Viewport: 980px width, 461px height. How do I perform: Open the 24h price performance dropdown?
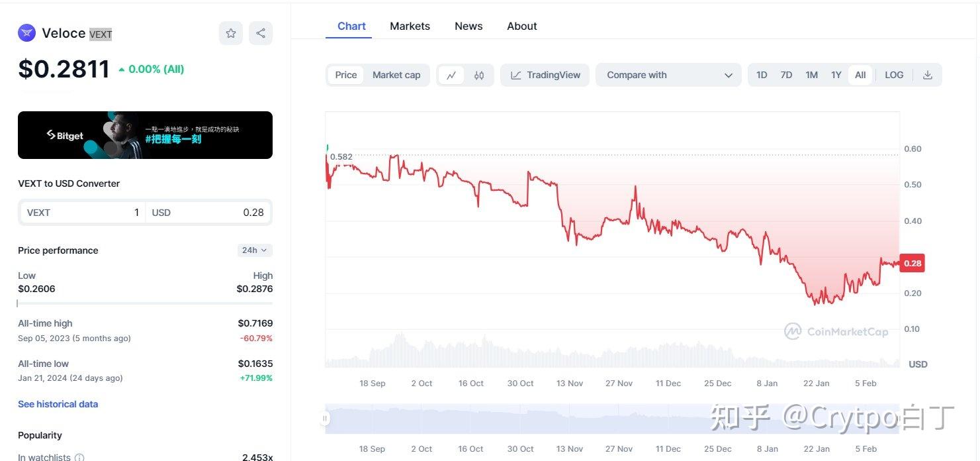click(255, 250)
